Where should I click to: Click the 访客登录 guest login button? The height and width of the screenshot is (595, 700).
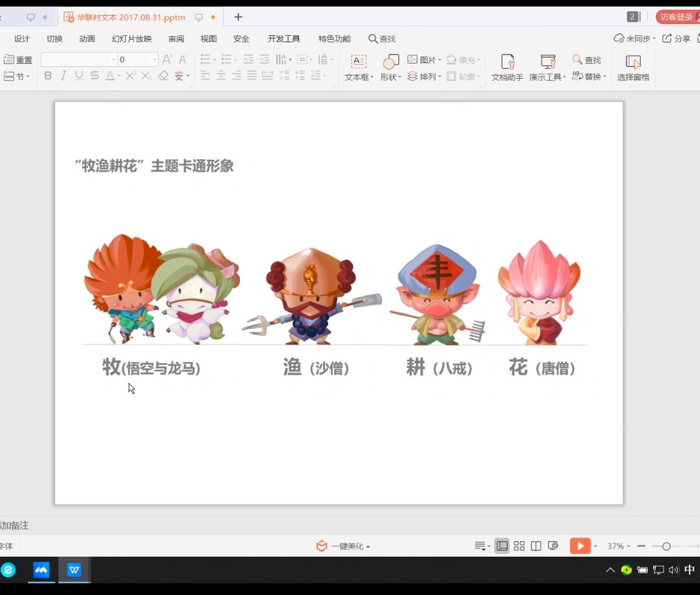678,17
